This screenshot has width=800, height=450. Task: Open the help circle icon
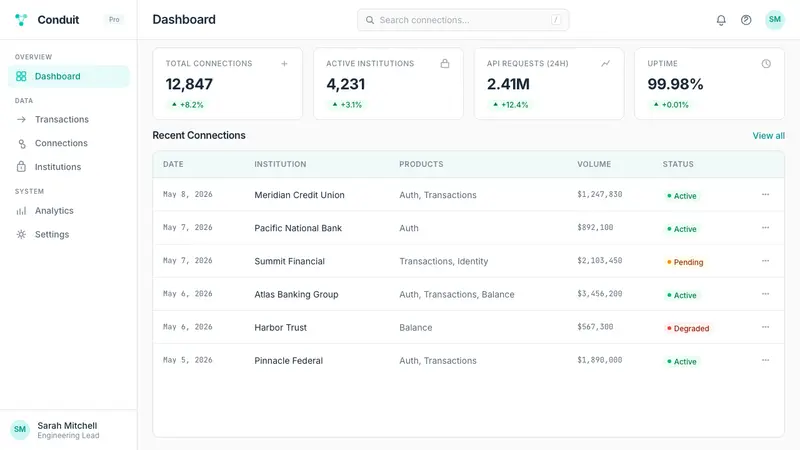[746, 20]
